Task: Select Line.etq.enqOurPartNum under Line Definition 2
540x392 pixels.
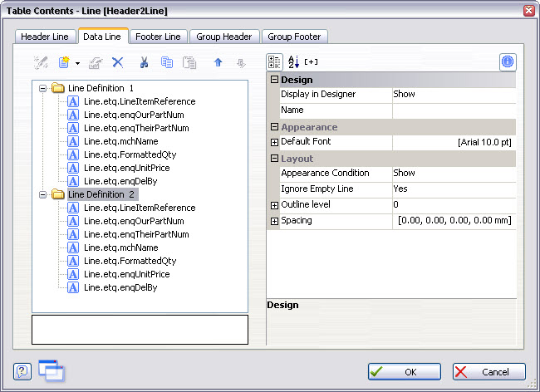Action: pos(134,221)
